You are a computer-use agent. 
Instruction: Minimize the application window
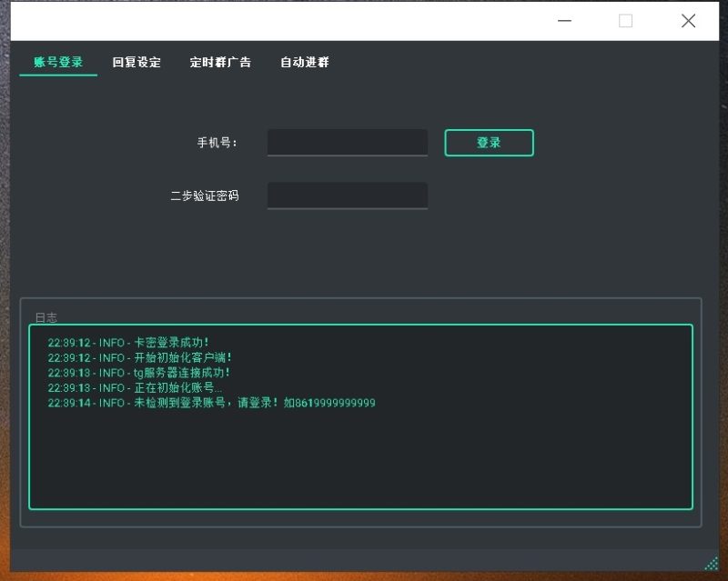pyautogui.click(x=562, y=20)
